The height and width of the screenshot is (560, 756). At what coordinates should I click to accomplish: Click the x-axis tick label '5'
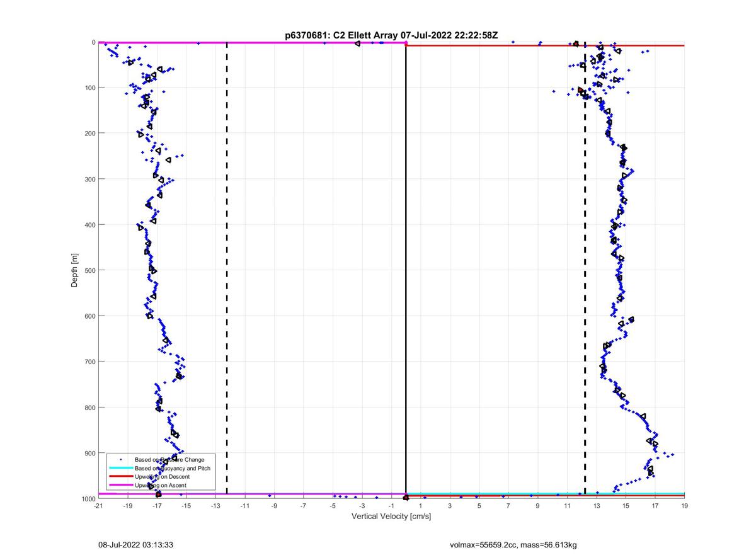point(479,506)
